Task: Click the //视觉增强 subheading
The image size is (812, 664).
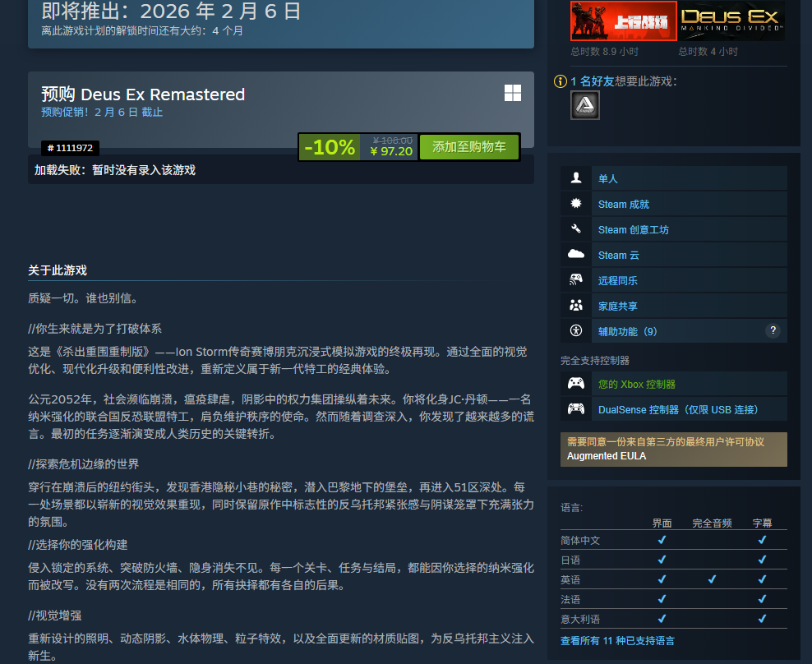Action: coord(55,616)
